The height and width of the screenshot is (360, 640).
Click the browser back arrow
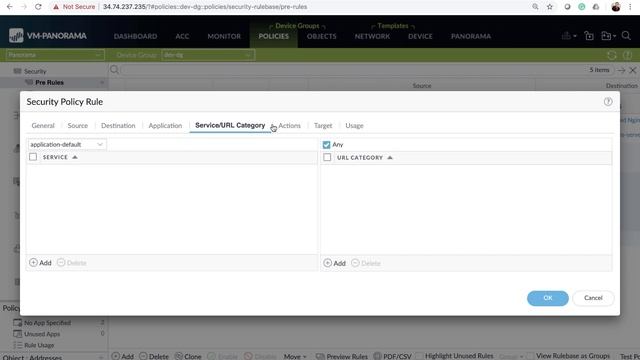(x=9, y=7)
